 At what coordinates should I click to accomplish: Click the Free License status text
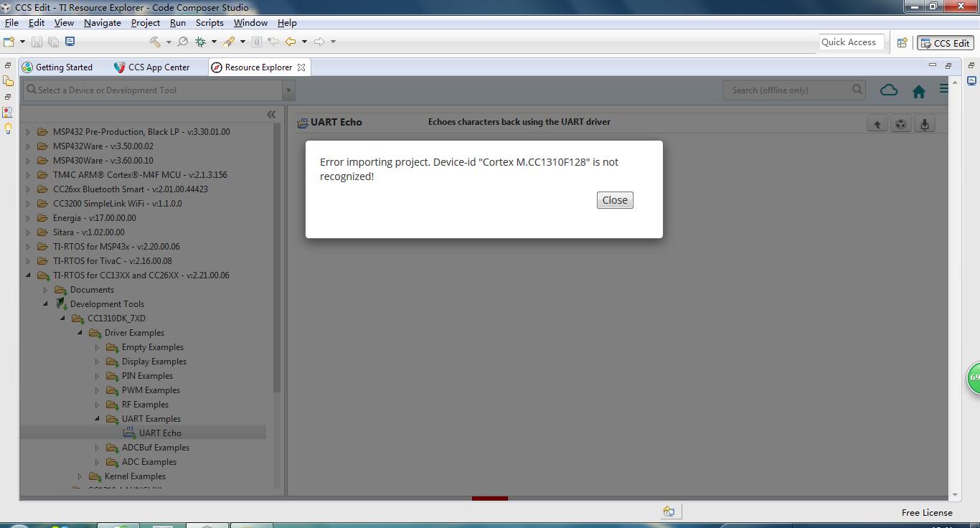pos(927,512)
